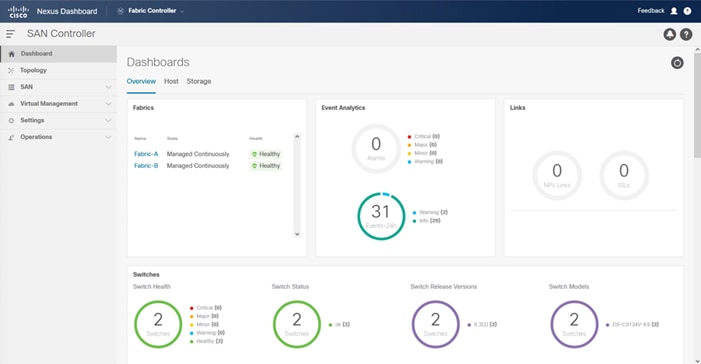The image size is (701, 364).
Task: Click the SAN menu icon
Action: (11, 87)
